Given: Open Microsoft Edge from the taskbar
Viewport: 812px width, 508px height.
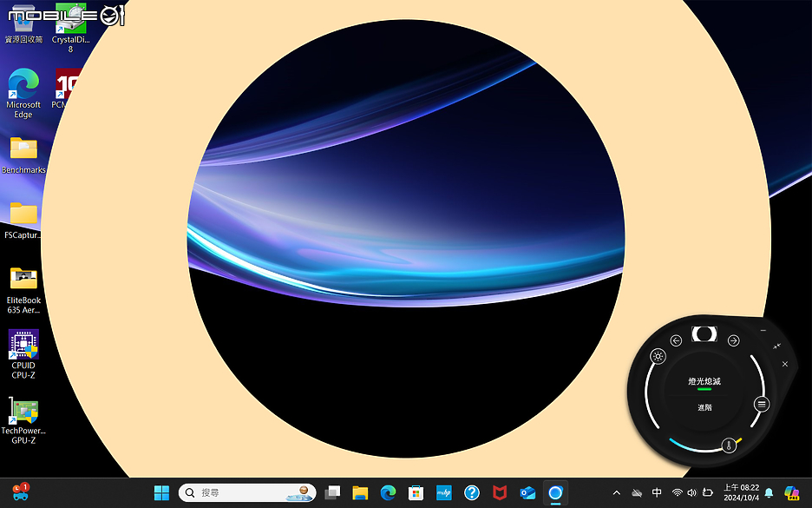Looking at the screenshot, I should pos(388,492).
